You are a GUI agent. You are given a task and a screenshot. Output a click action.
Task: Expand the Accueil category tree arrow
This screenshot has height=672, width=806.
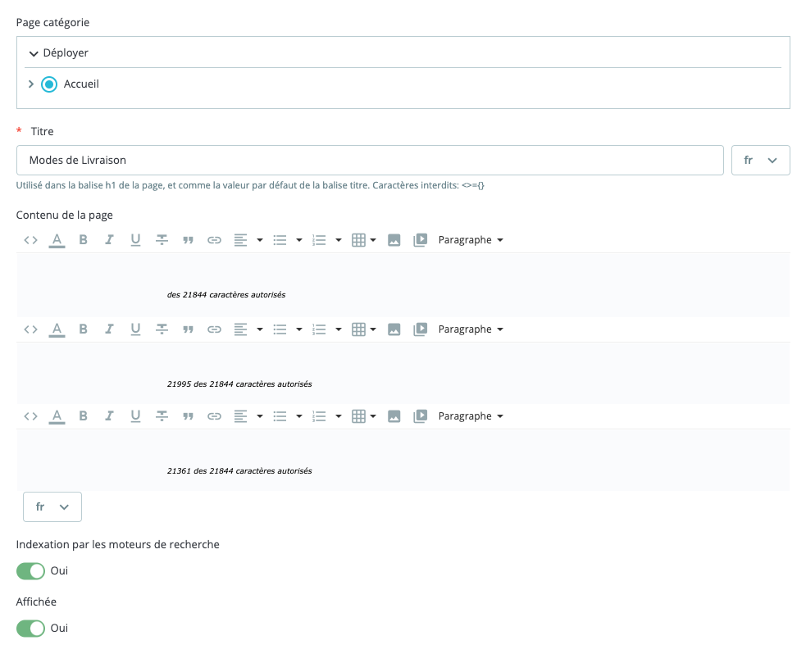tap(31, 84)
